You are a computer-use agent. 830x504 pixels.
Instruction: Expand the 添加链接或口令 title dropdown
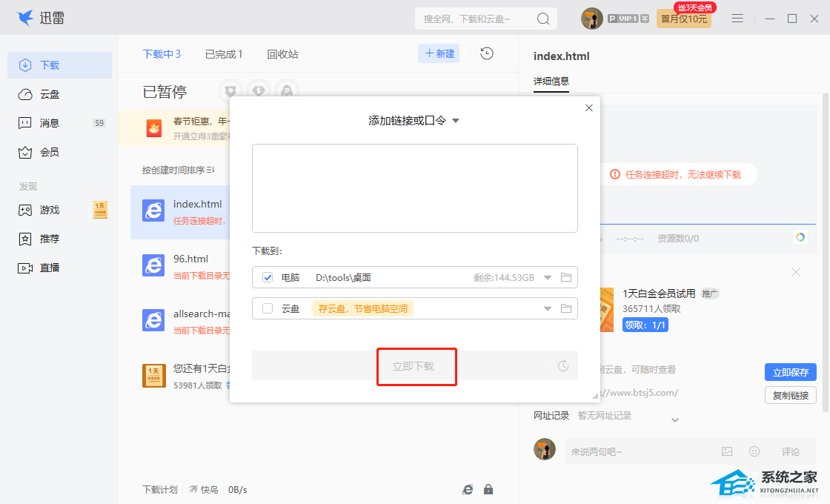pos(456,121)
